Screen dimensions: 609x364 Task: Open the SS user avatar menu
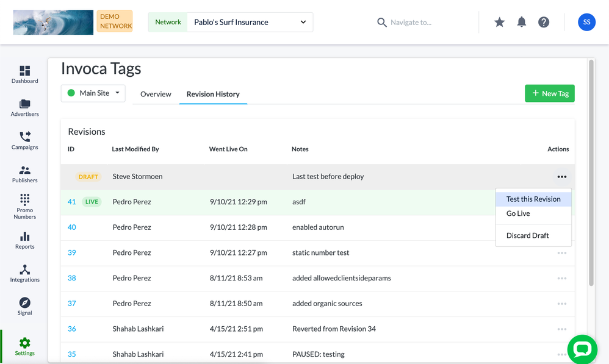coord(586,22)
